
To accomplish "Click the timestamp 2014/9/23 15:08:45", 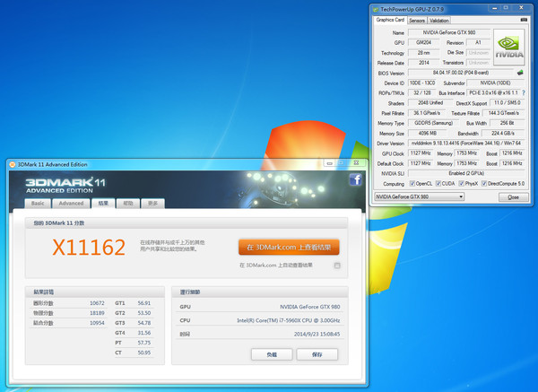I will [317, 335].
